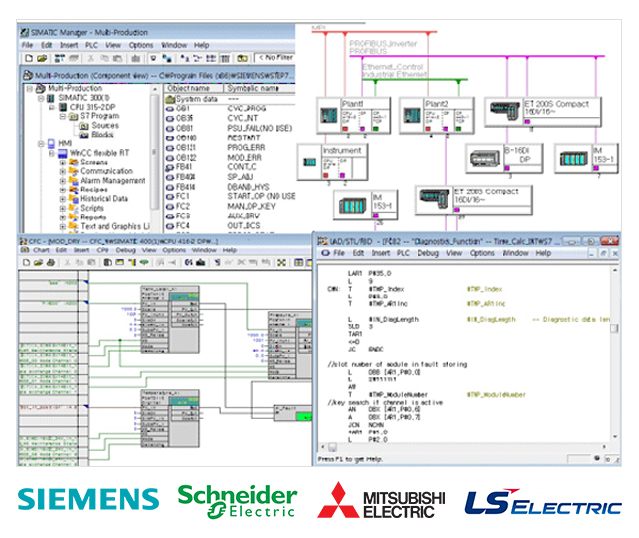Expand the Communication tree node

click(x=63, y=171)
